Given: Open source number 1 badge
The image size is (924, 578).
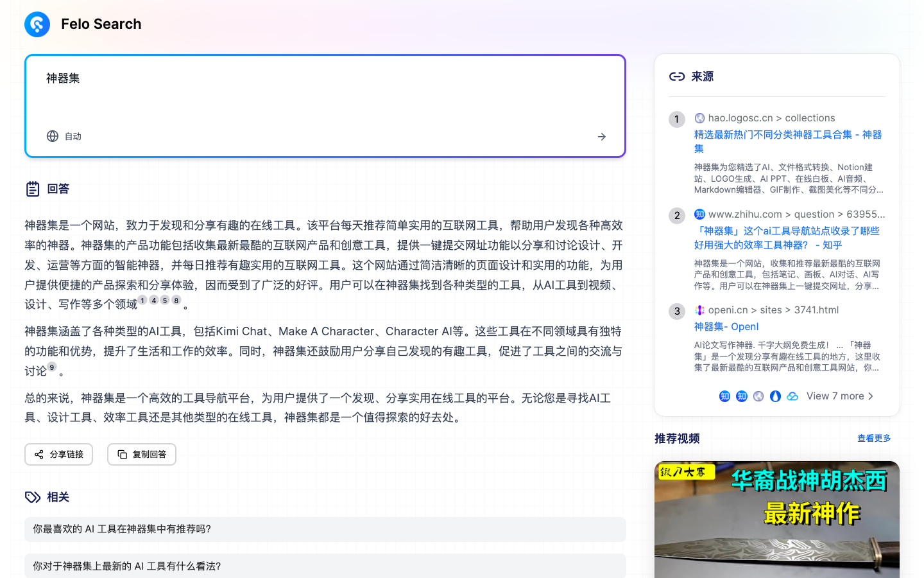Looking at the screenshot, I should pos(677,119).
